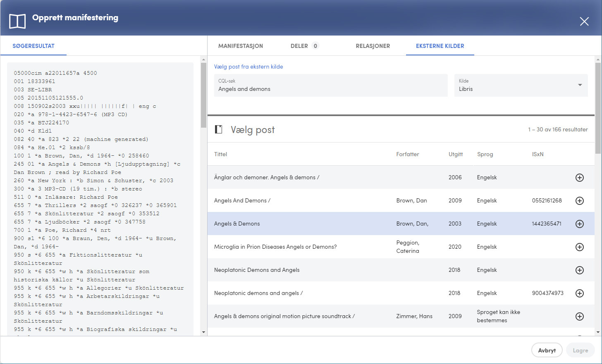Select "Microglia in Prion Diseases Angels or Demons?" title
Screen dimensions: 602x364
[275, 247]
